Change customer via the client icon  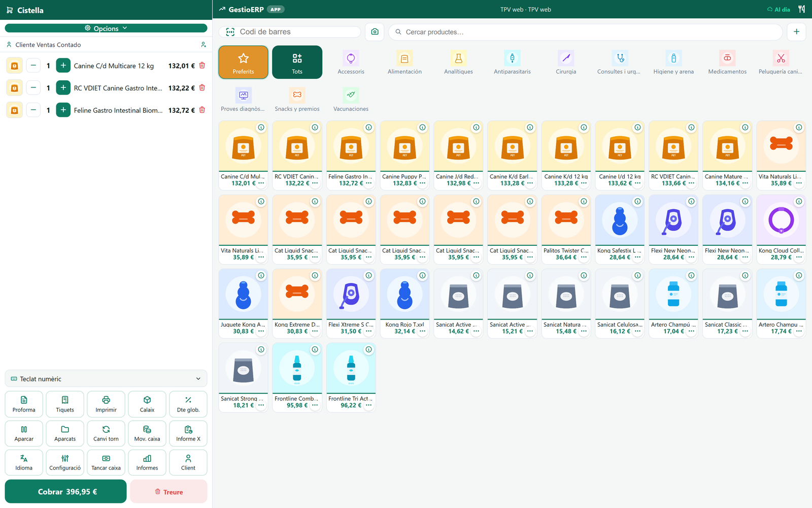coord(204,45)
